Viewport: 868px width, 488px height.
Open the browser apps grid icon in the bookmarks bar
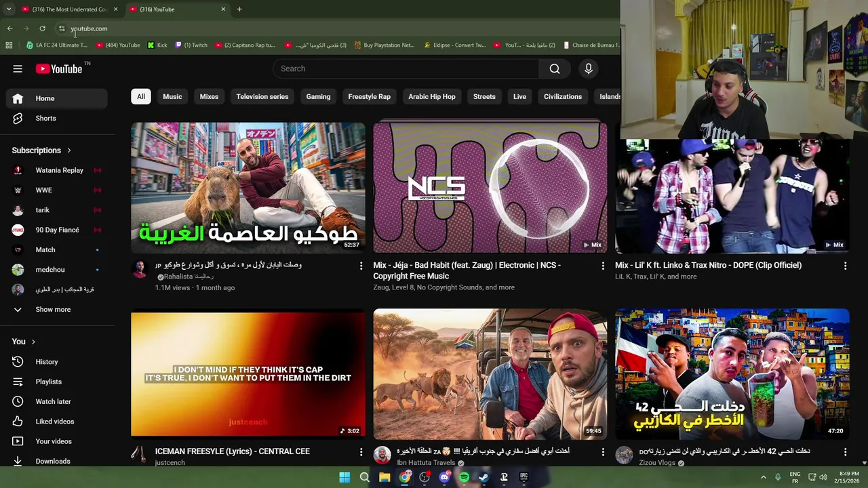[x=9, y=45]
